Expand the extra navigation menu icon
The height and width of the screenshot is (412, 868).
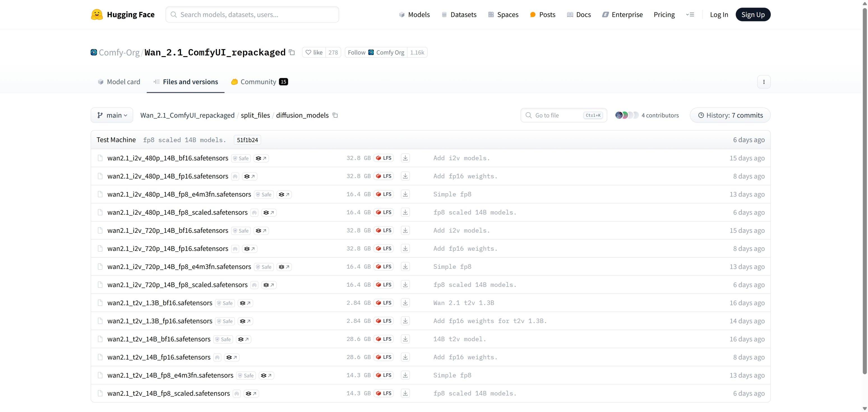coord(690,15)
